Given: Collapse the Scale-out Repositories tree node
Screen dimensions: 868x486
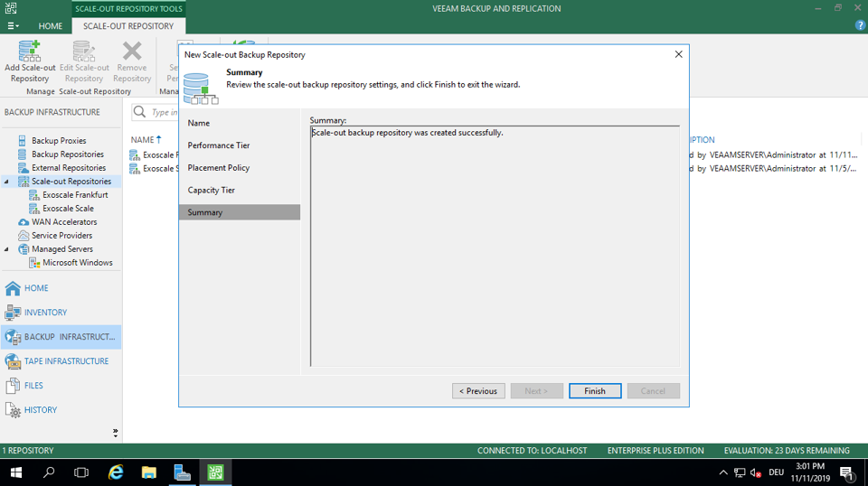Looking at the screenshot, I should [7, 182].
